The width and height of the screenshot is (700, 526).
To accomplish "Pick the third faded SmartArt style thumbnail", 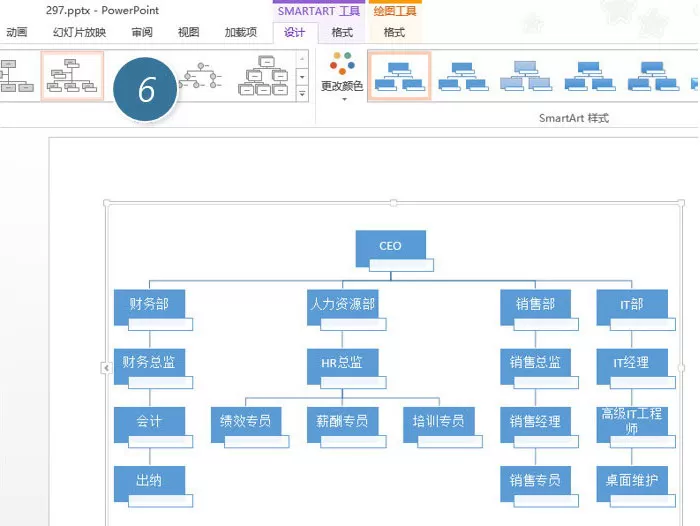I will point(526,76).
